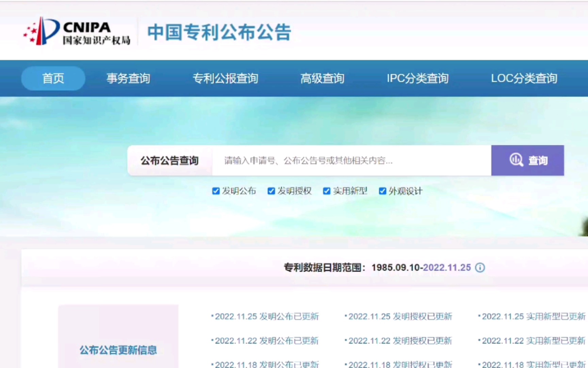This screenshot has width=588, height=368.
Task: Click the info icon beside the date range
Action: coord(480,267)
